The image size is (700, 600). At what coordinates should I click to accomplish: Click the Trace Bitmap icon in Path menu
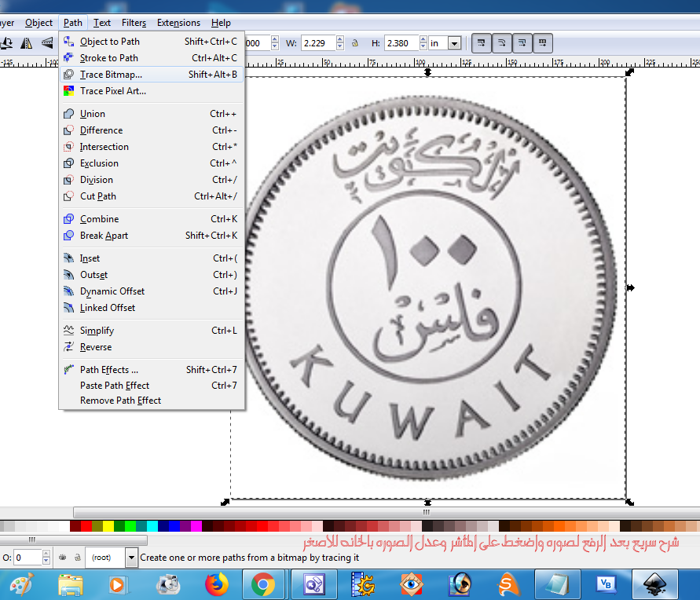69,75
